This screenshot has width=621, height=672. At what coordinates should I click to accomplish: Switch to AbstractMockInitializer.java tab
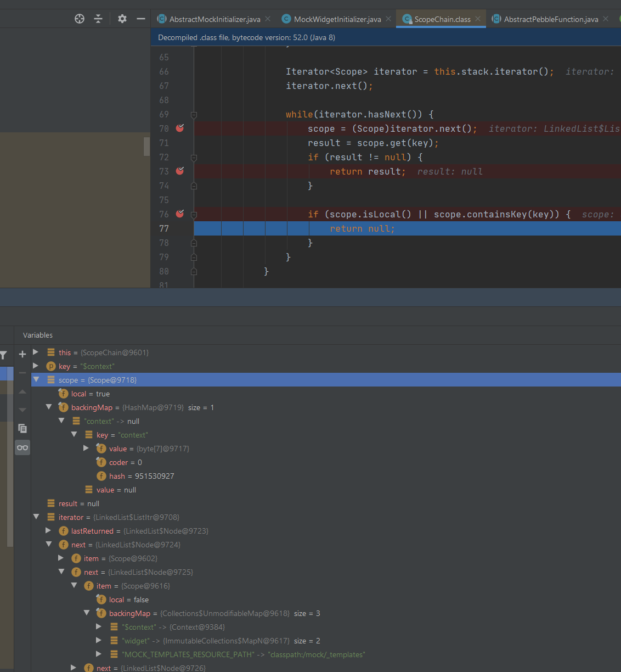click(x=214, y=19)
